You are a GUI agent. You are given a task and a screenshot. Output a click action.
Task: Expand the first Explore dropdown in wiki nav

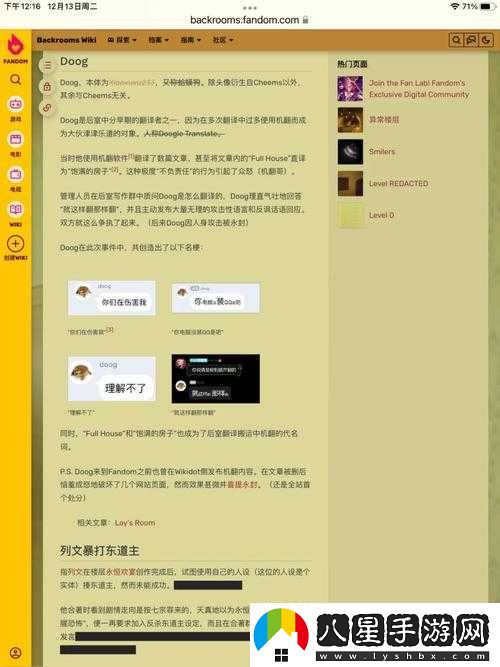(x=122, y=40)
